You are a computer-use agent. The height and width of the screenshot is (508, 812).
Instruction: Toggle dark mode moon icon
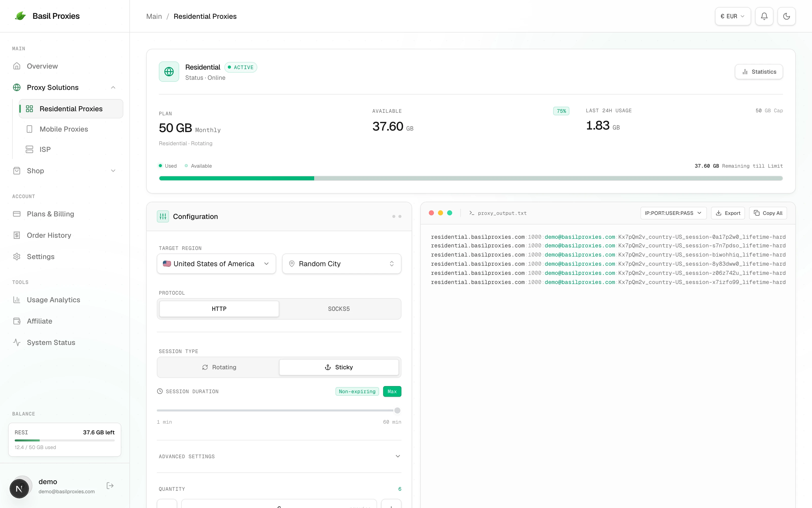[787, 16]
